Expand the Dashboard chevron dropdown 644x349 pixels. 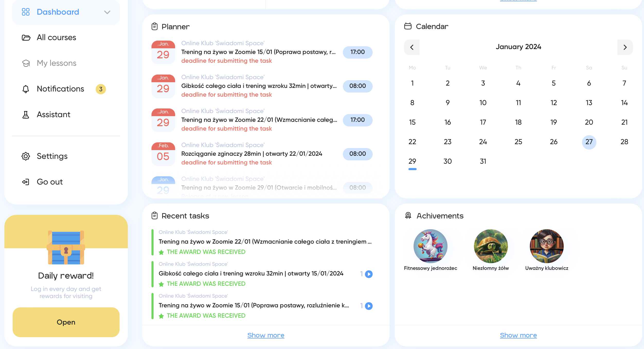(107, 12)
